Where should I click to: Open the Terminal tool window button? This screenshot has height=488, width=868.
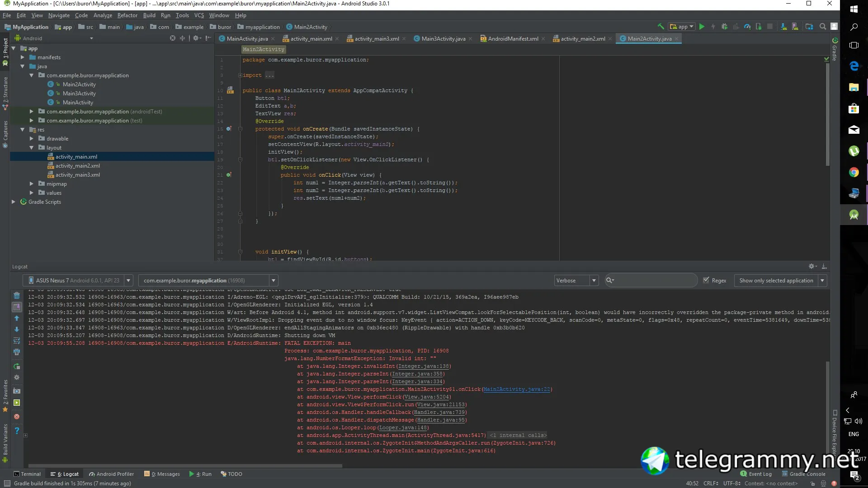28,474
